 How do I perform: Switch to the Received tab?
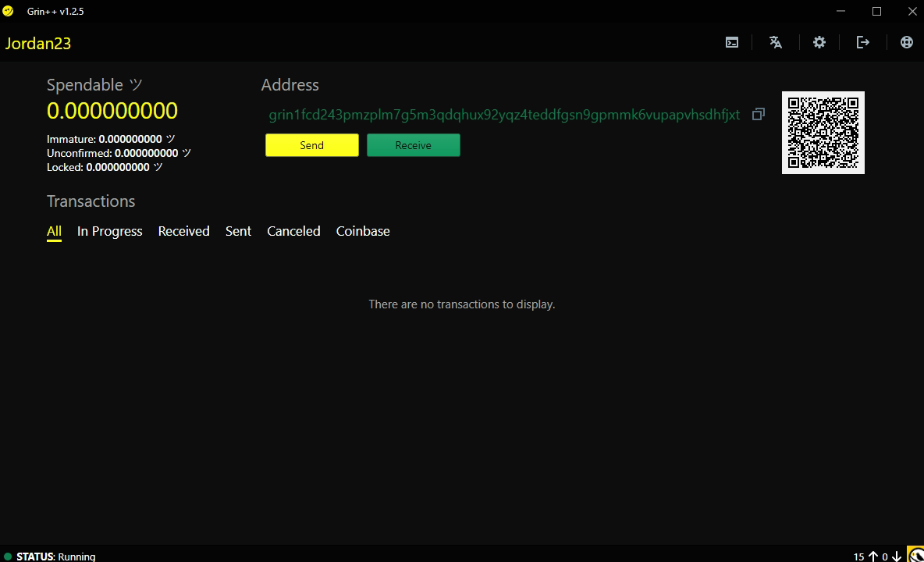coord(184,232)
